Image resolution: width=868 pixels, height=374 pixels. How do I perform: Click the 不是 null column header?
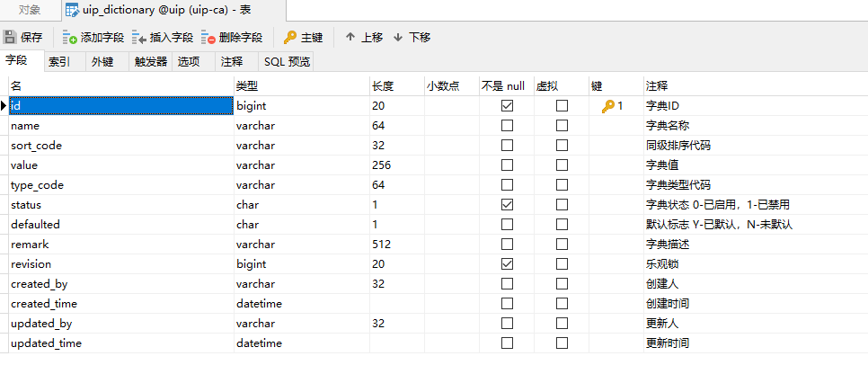(507, 86)
